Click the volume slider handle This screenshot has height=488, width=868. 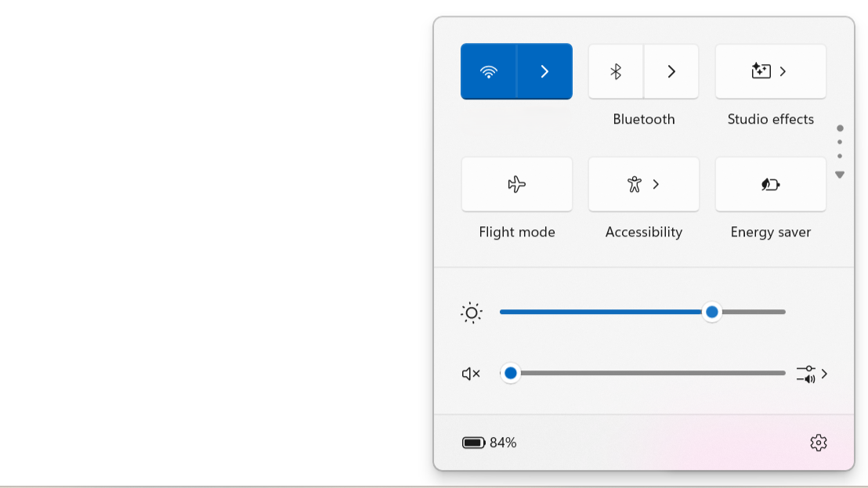511,373
